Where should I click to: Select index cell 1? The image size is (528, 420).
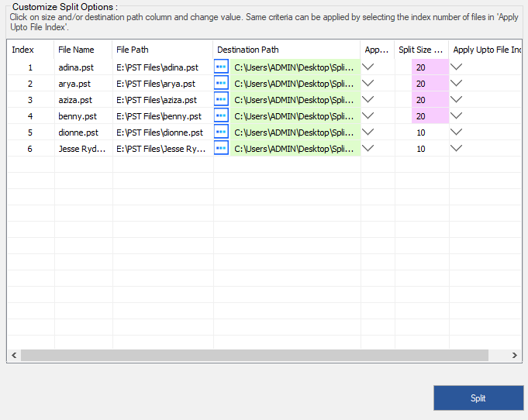[30, 67]
